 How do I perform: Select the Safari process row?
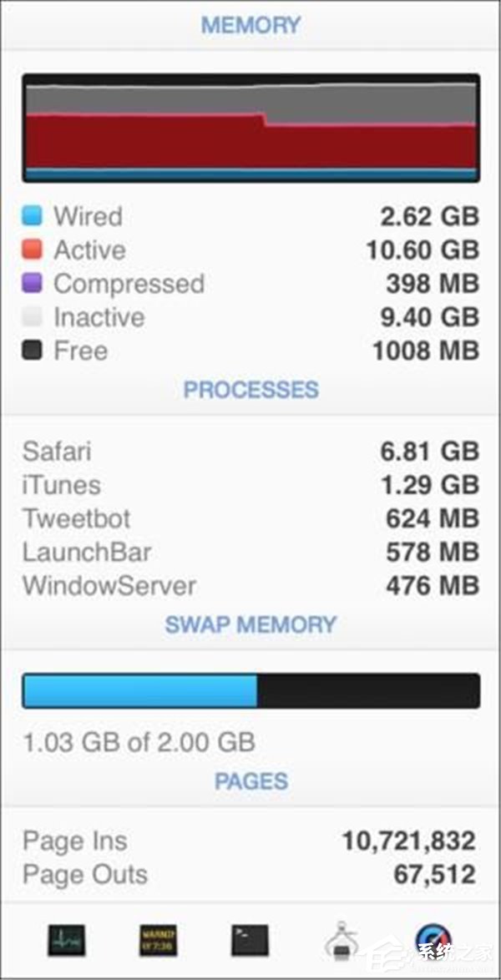250,452
